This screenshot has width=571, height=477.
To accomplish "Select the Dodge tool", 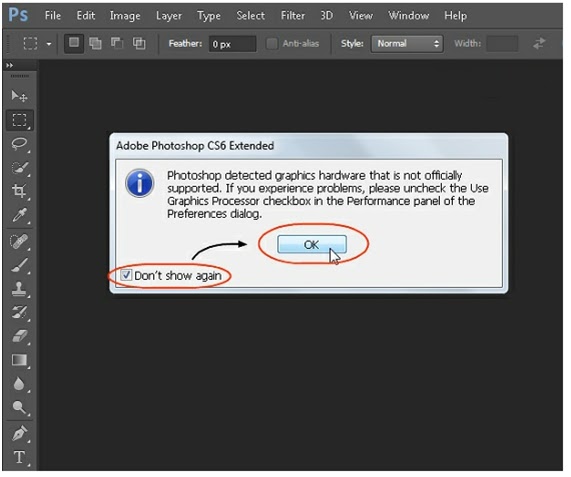I will (x=19, y=407).
